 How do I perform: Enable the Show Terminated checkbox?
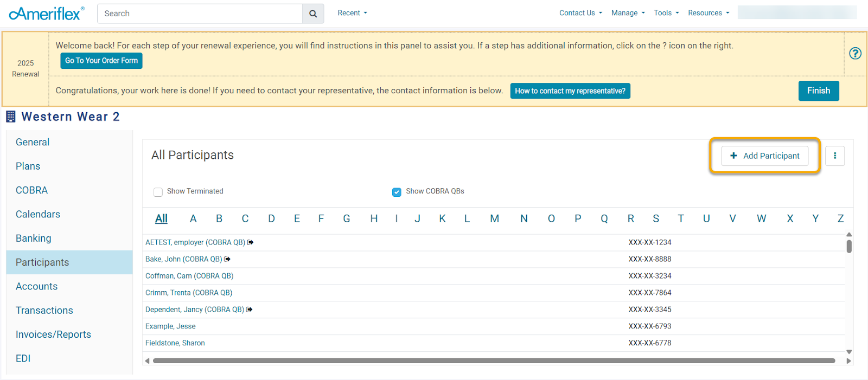pos(158,192)
